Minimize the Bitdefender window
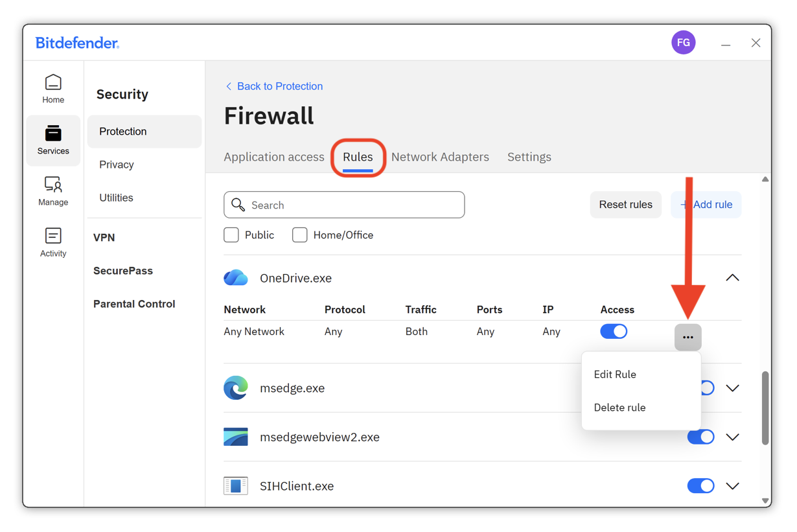 726,43
